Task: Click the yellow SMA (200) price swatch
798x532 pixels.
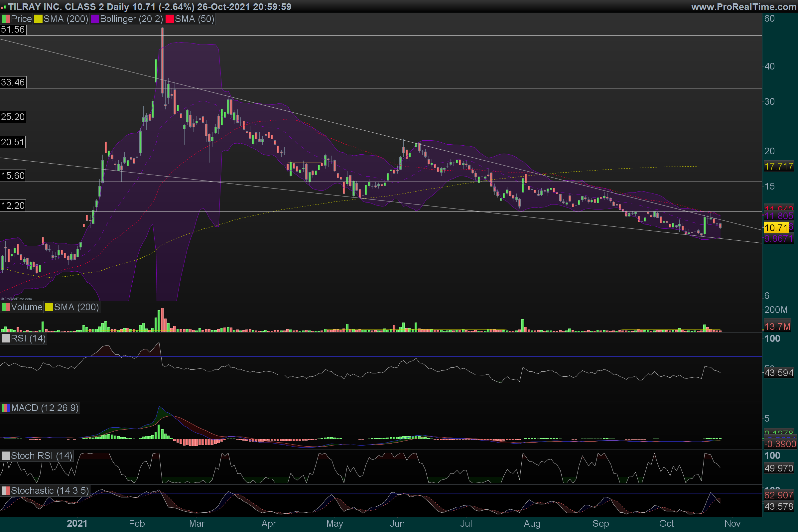Action: 38,19
